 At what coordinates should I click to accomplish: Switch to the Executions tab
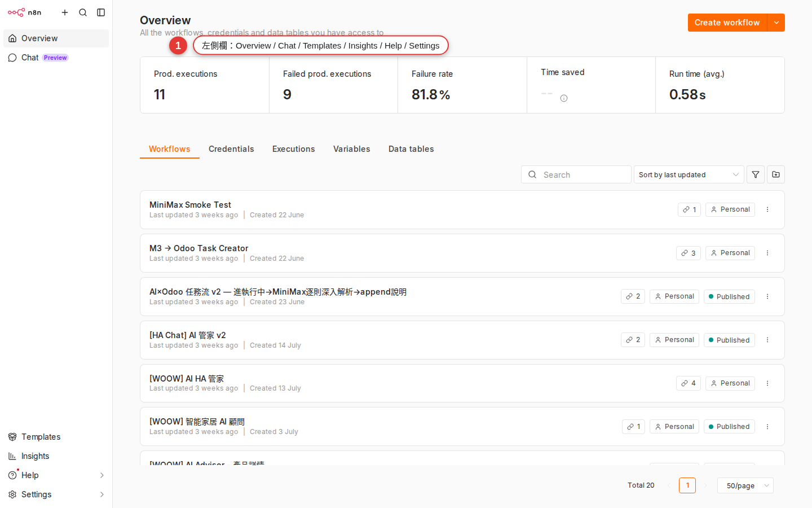point(294,149)
